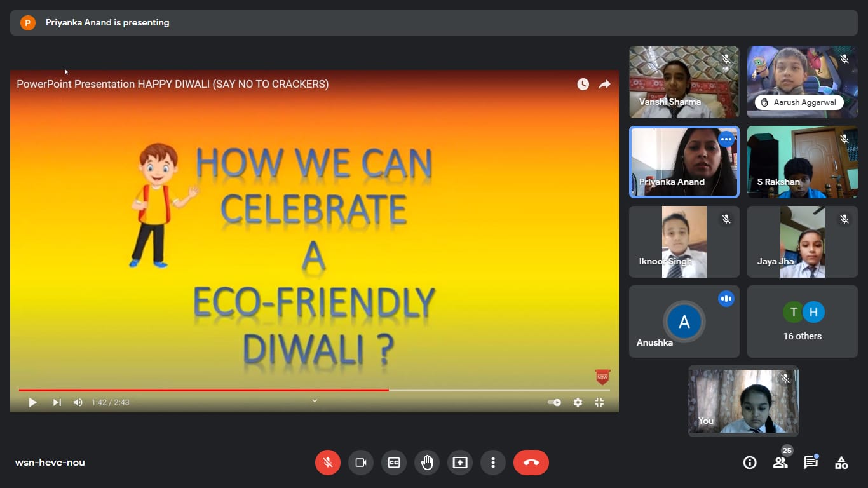Viewport: 868px width, 488px height.
Task: Unmute your microphone
Action: click(x=328, y=463)
